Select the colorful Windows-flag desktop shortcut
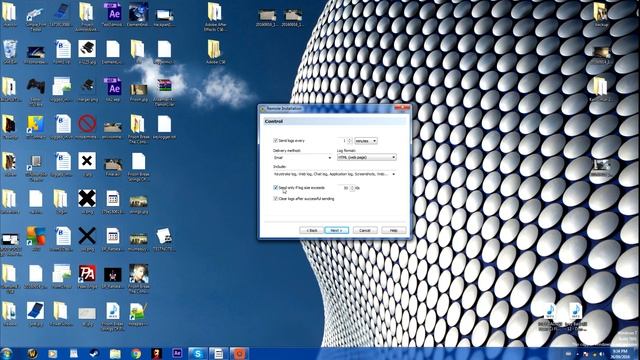The height and width of the screenshot is (360, 640). pyautogui.click(x=36, y=239)
